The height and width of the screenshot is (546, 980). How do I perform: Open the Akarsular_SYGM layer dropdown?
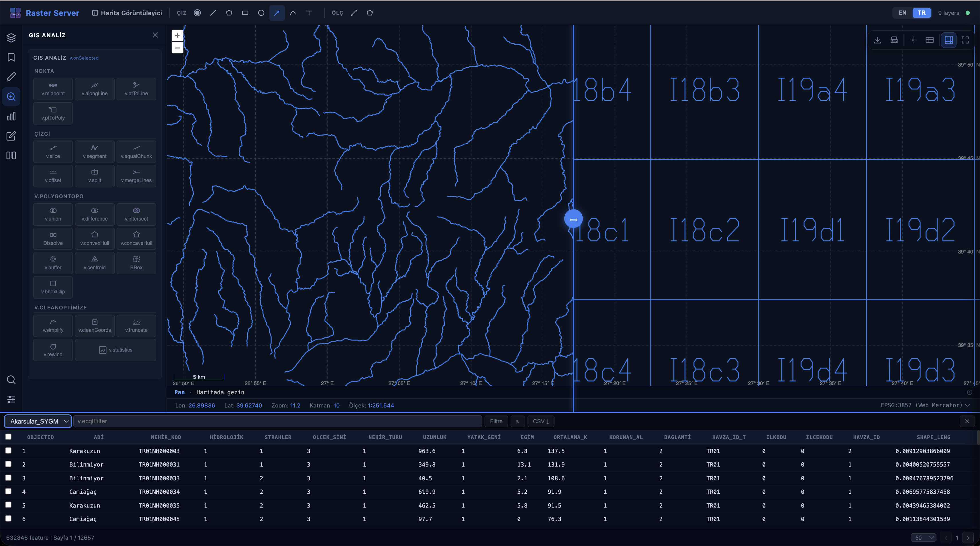pos(38,421)
